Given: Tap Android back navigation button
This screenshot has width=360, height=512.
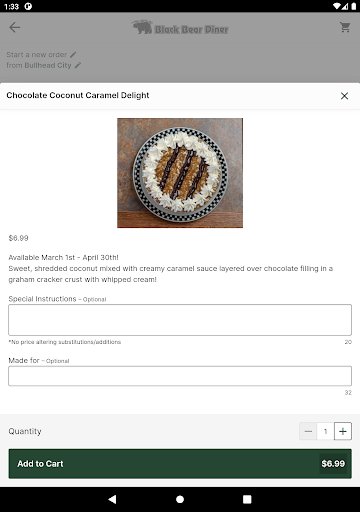Looking at the screenshot, I should click(x=112, y=499).
